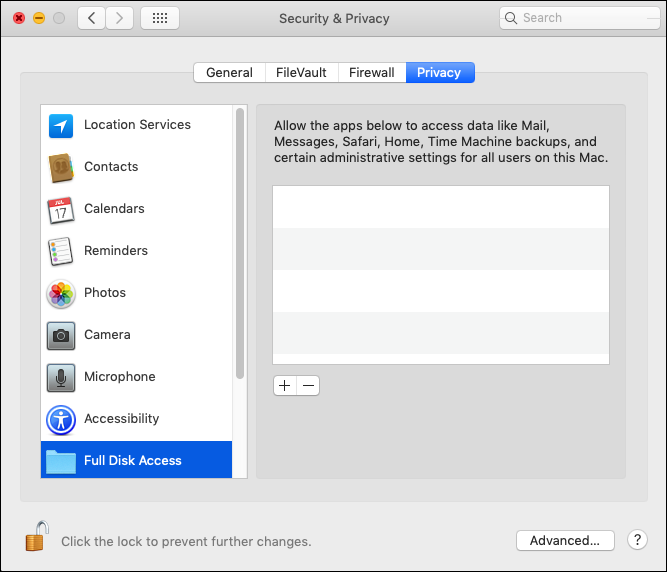The image size is (667, 572).
Task: Add an app with the plus button
Action: [285, 385]
